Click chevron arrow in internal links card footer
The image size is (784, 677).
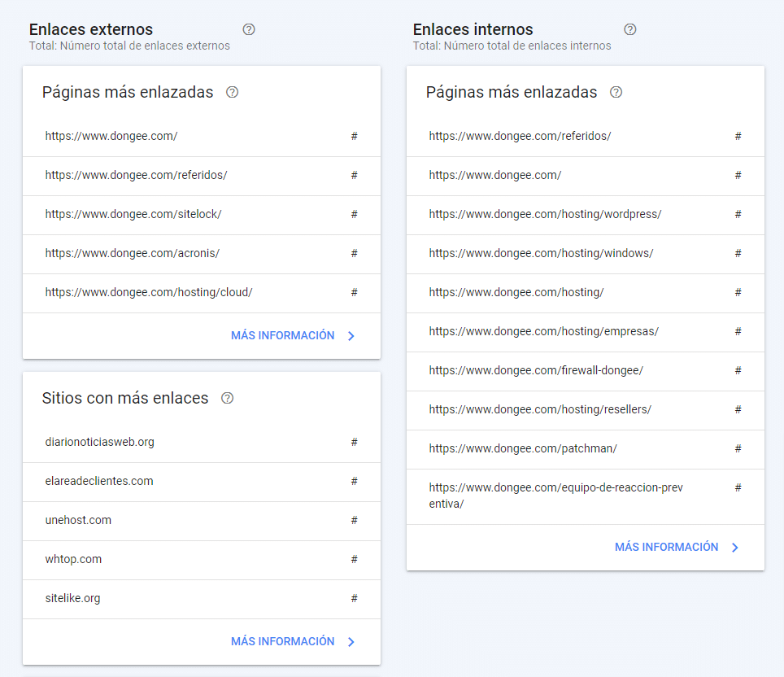735,548
